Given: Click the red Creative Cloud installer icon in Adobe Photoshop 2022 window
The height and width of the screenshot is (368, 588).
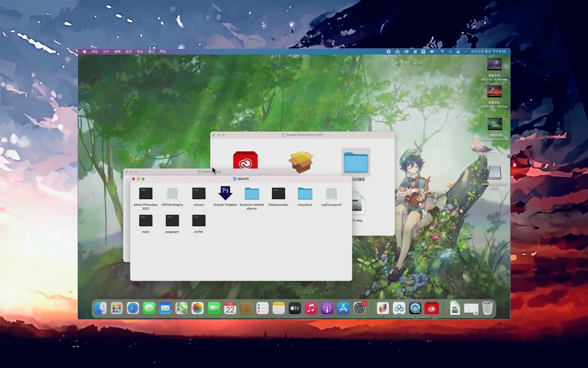Looking at the screenshot, I should pyautogui.click(x=245, y=160).
